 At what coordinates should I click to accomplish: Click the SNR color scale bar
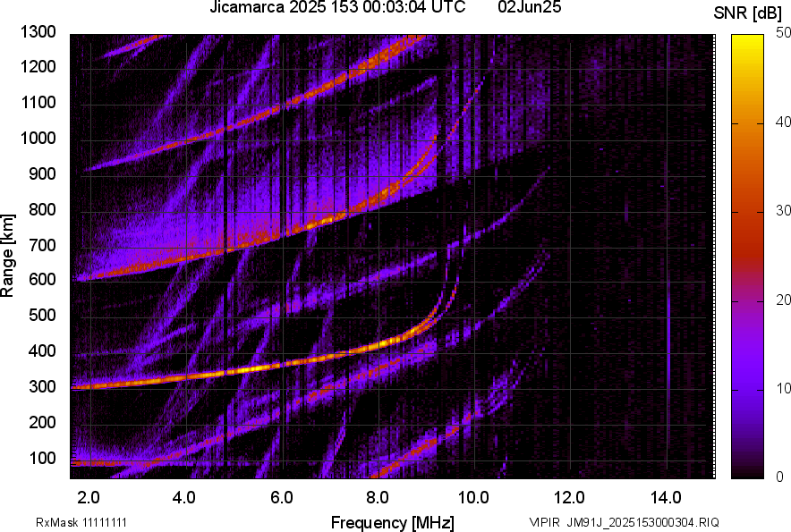pyautogui.click(x=747, y=257)
